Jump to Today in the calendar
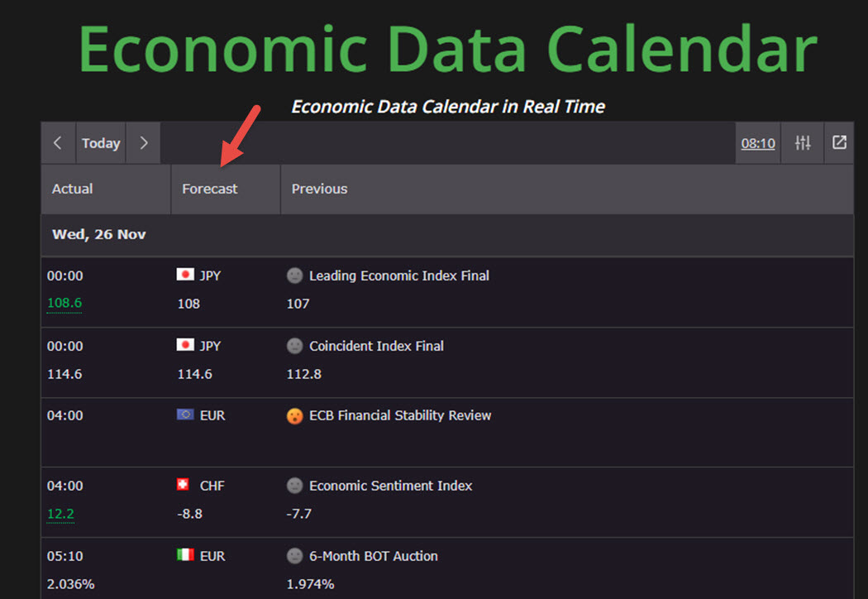 click(101, 143)
